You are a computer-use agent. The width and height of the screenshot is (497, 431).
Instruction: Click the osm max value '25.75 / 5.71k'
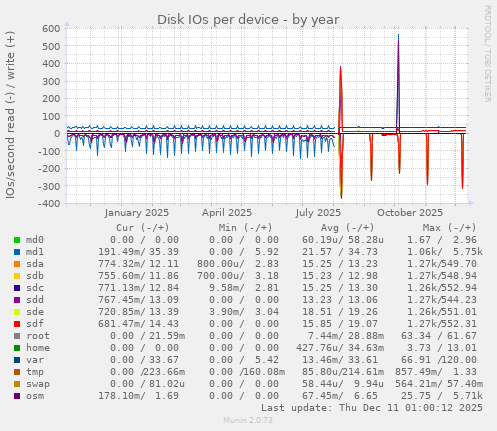coord(442,396)
